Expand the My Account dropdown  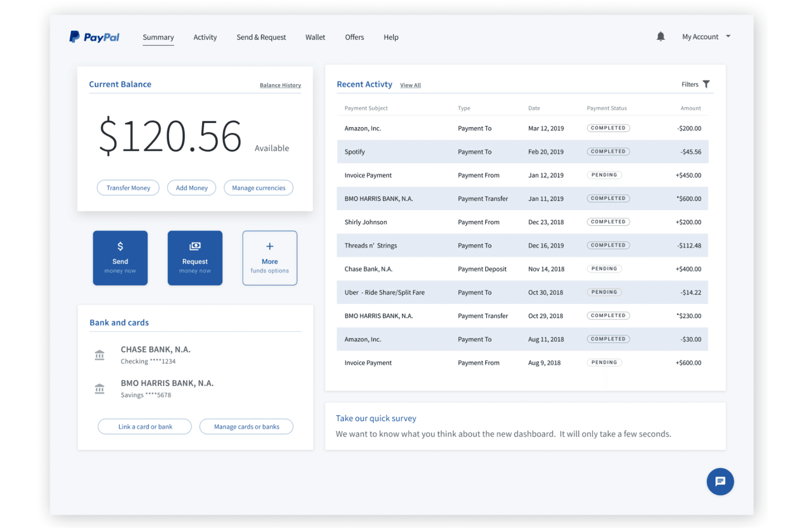coord(706,37)
